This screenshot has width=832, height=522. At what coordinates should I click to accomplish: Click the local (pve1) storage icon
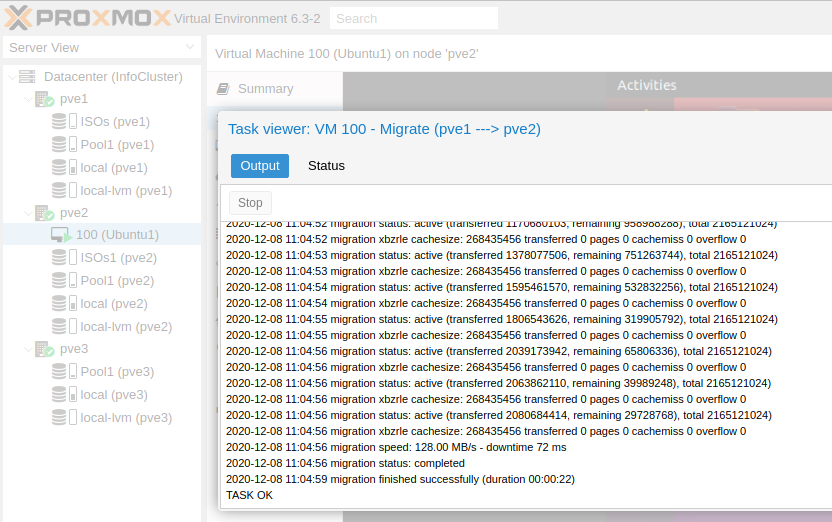tap(64, 168)
